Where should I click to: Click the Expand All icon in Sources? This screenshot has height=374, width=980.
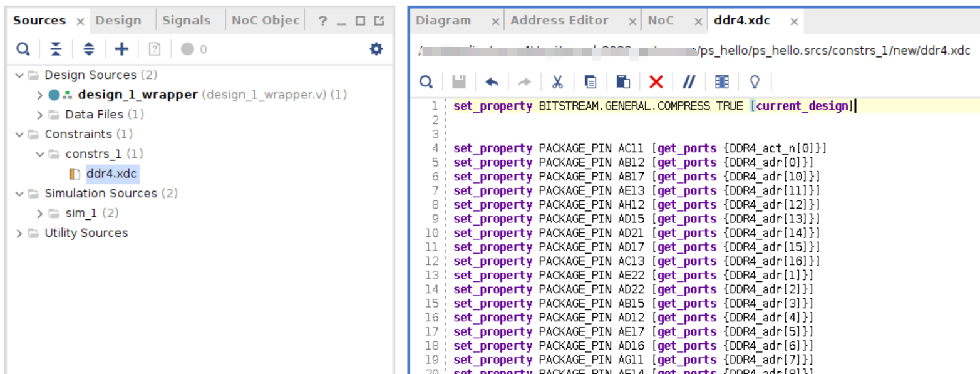tap(89, 49)
